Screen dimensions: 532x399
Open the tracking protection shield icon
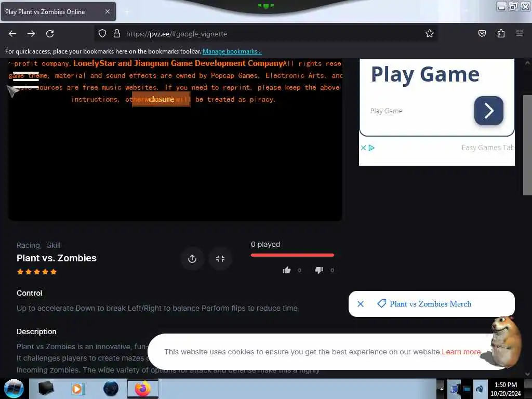tap(102, 34)
